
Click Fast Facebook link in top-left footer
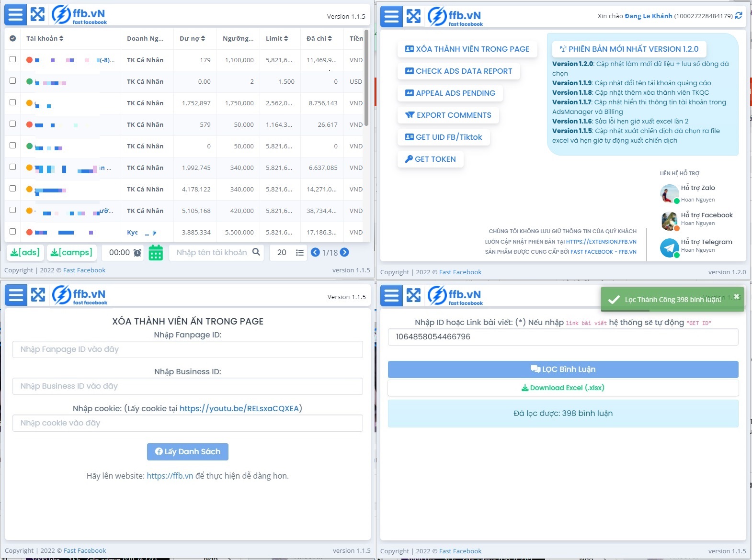(x=84, y=270)
